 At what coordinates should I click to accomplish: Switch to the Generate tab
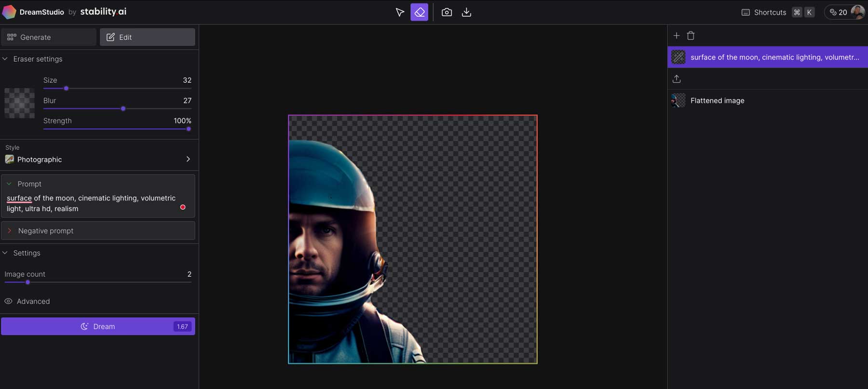(x=49, y=37)
